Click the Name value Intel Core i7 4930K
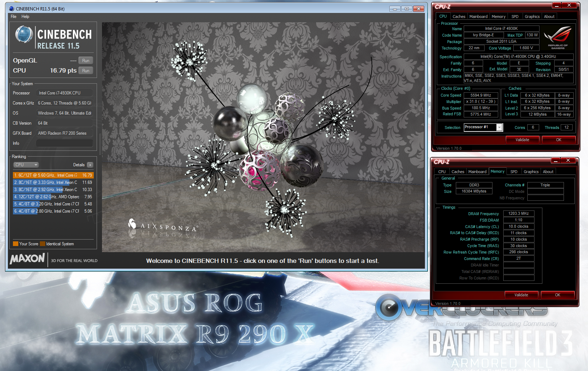This screenshot has width=588, height=371. coord(501,29)
